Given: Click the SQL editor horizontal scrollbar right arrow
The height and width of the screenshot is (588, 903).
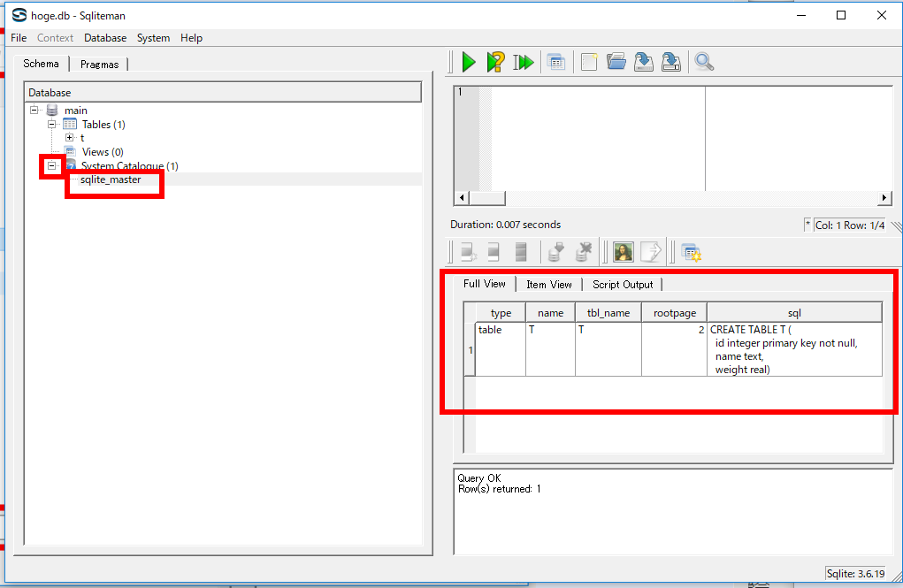Looking at the screenshot, I should [884, 198].
